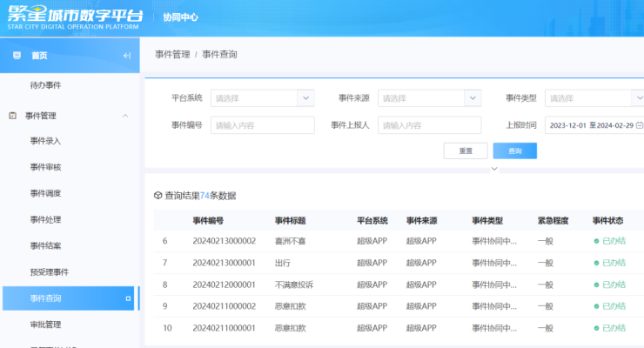
Task: Collapse the 事件管理 menu group
Action: (x=125, y=116)
